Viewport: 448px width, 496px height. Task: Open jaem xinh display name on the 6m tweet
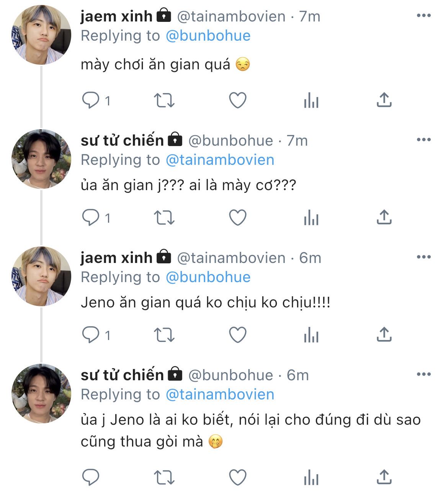tap(116, 258)
